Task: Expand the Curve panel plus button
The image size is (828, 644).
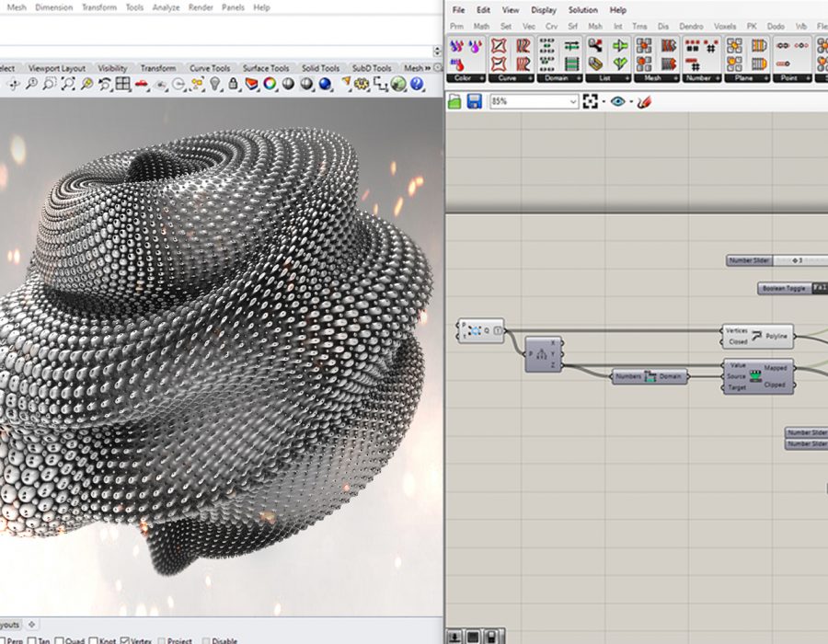Action: pos(529,78)
